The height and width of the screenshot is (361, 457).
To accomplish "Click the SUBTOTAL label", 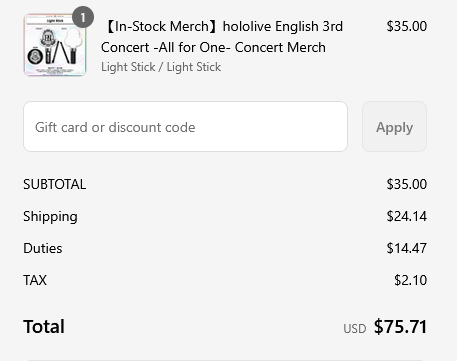I will pos(55,184).
